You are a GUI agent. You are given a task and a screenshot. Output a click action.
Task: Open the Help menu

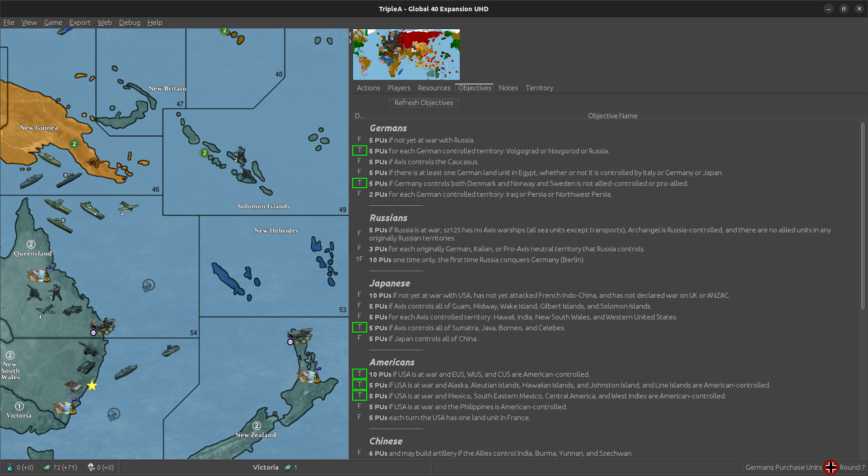pyautogui.click(x=155, y=23)
